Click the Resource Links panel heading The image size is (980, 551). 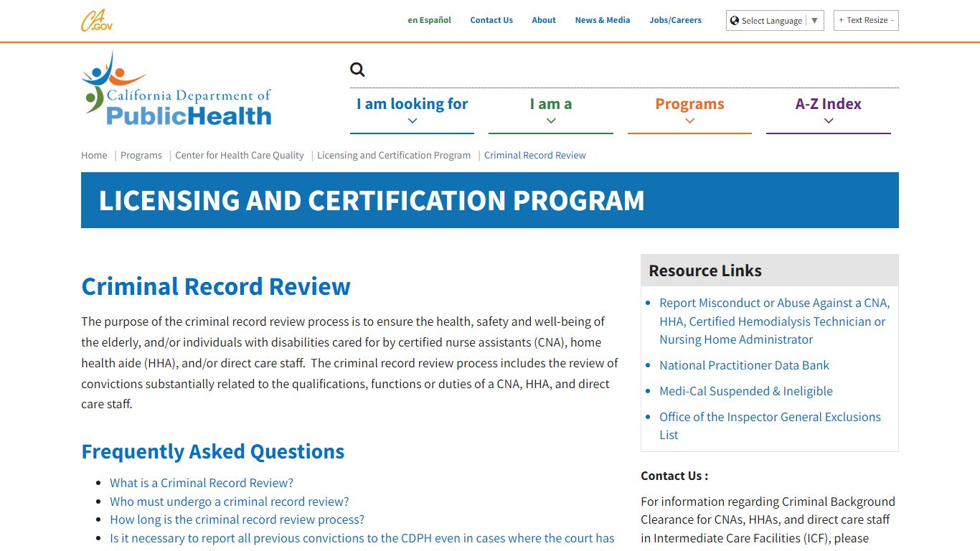pyautogui.click(x=705, y=270)
